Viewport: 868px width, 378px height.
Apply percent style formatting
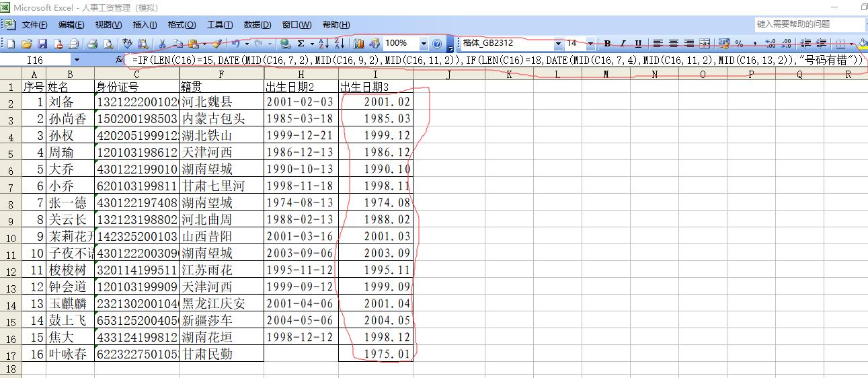coord(739,44)
